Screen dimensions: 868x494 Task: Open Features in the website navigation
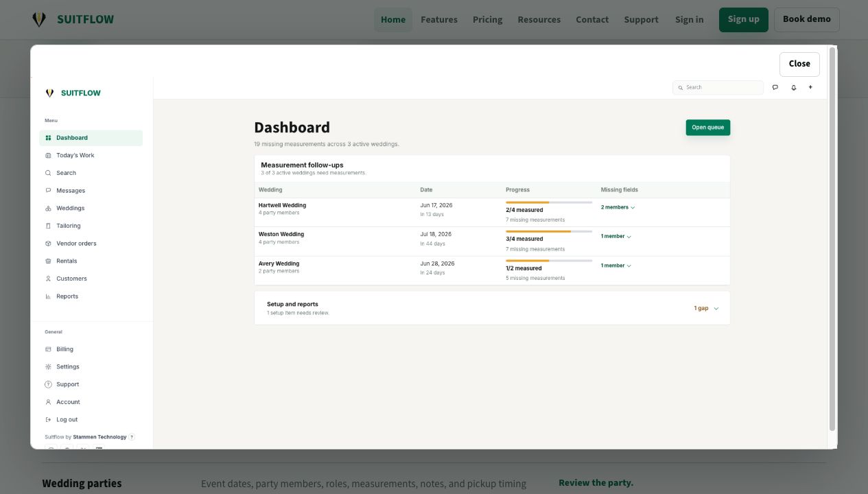pyautogui.click(x=439, y=19)
